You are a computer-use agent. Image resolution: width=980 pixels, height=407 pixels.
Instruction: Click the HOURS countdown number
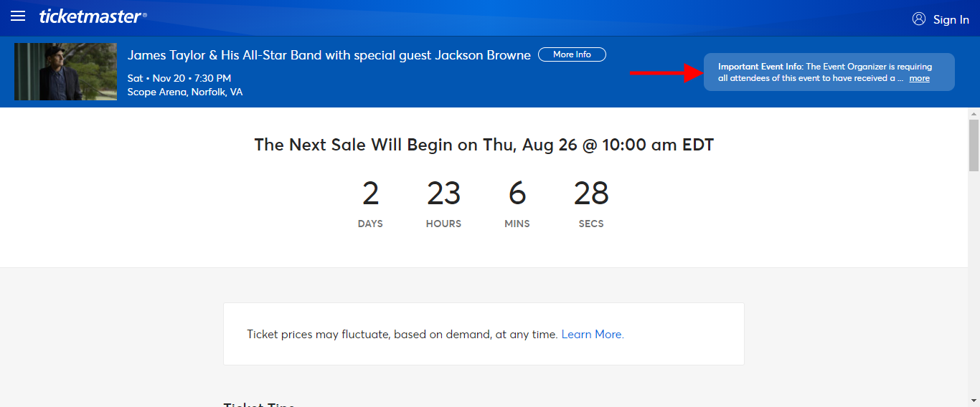[x=443, y=193]
